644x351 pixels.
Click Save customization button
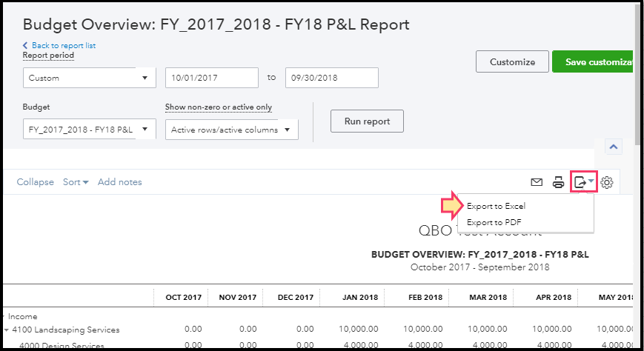[593, 61]
